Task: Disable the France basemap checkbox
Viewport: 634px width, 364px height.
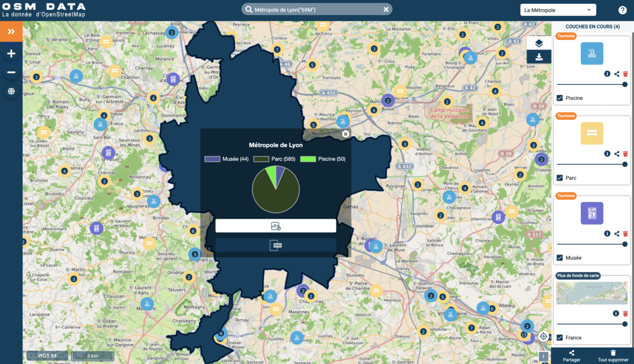Action: click(560, 337)
